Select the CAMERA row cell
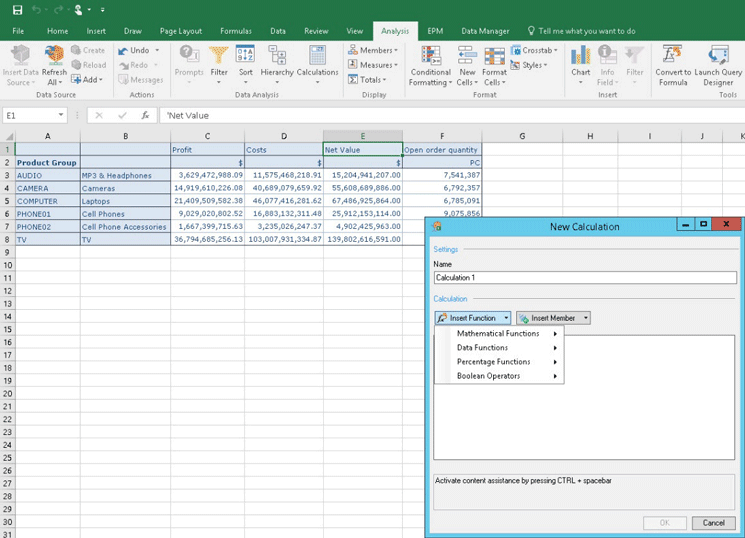Viewport: 745px width, 538px height. point(48,188)
